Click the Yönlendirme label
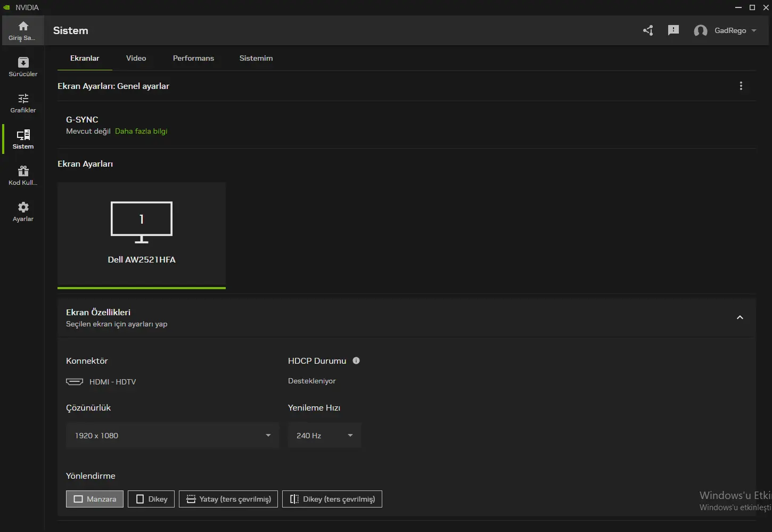The width and height of the screenshot is (772, 532). click(91, 476)
